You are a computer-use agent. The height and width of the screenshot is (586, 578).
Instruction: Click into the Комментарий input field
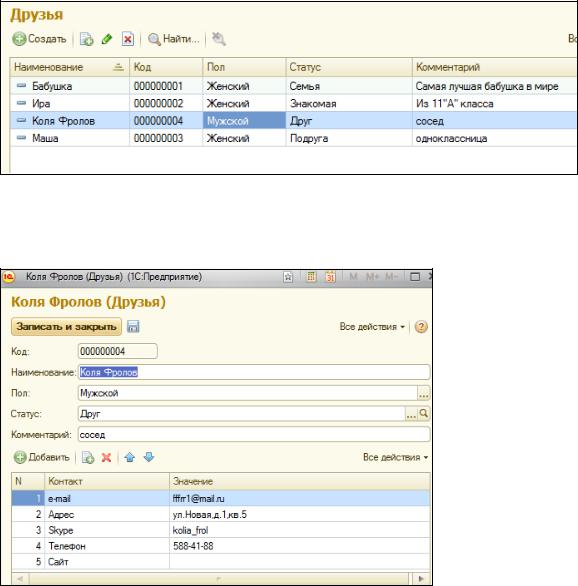pyautogui.click(x=254, y=435)
